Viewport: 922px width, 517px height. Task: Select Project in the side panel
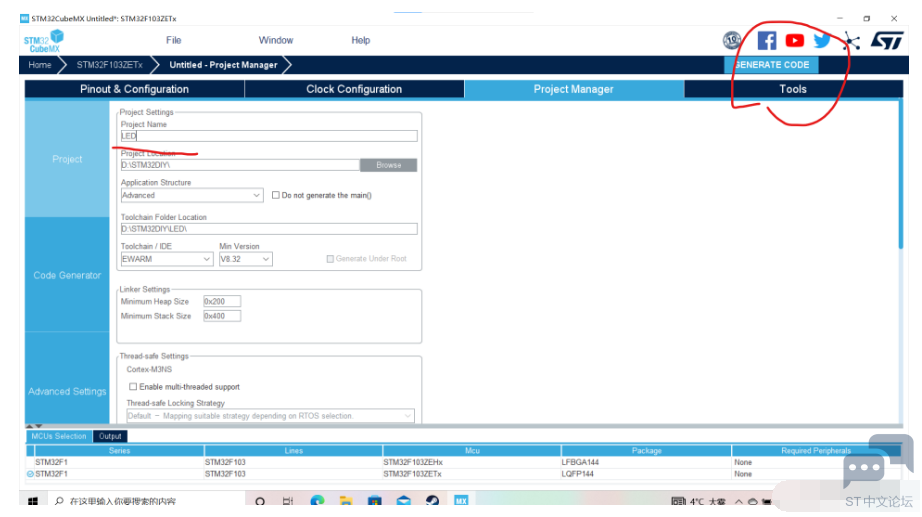tap(67, 159)
